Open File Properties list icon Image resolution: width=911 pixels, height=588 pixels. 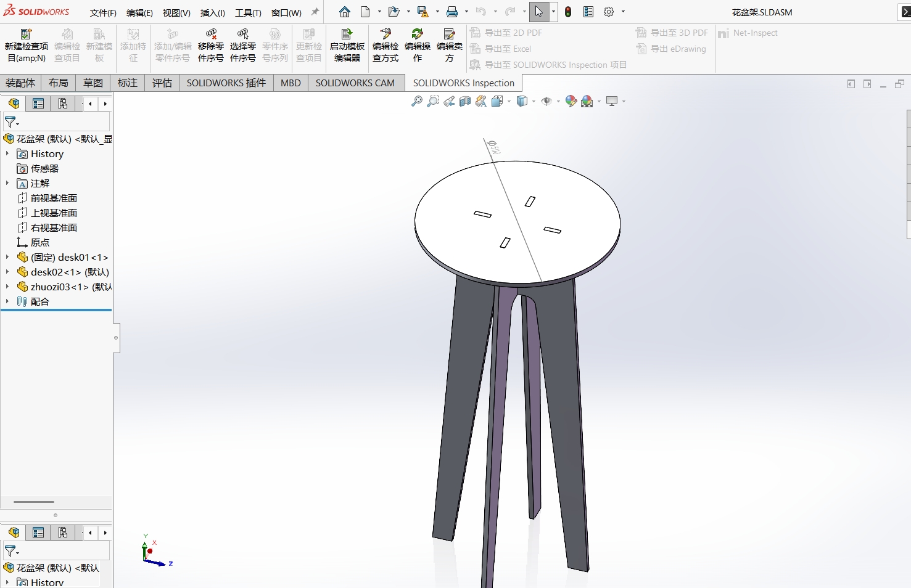(x=588, y=12)
